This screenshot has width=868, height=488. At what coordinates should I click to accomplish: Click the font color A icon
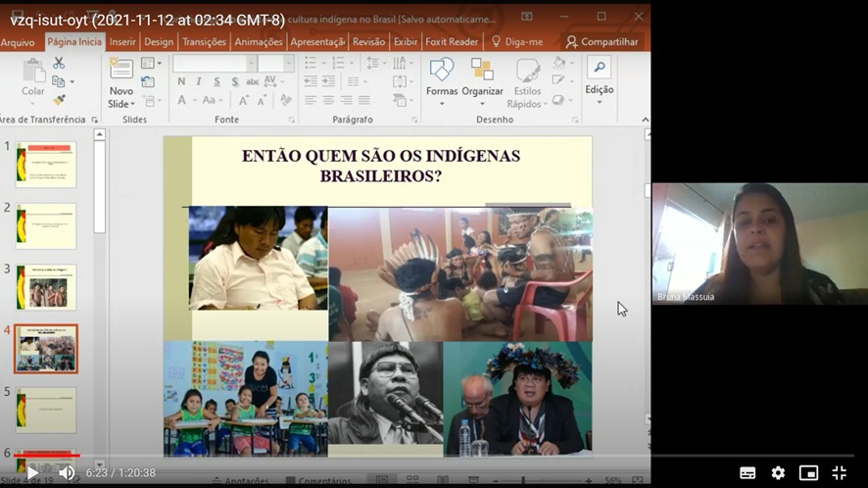181,100
